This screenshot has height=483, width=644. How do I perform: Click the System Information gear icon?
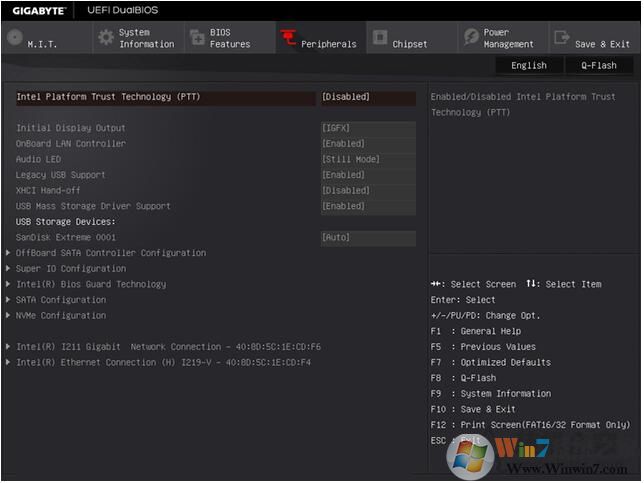tap(105, 38)
